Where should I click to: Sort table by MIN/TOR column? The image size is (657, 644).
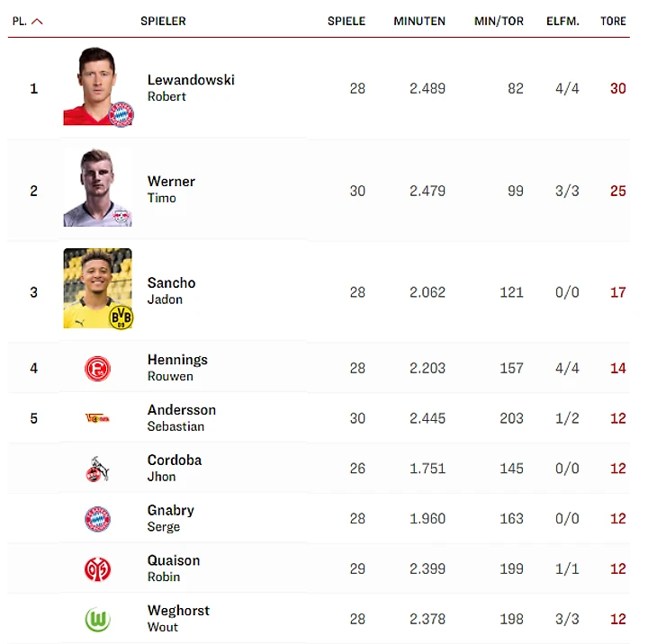click(x=499, y=22)
